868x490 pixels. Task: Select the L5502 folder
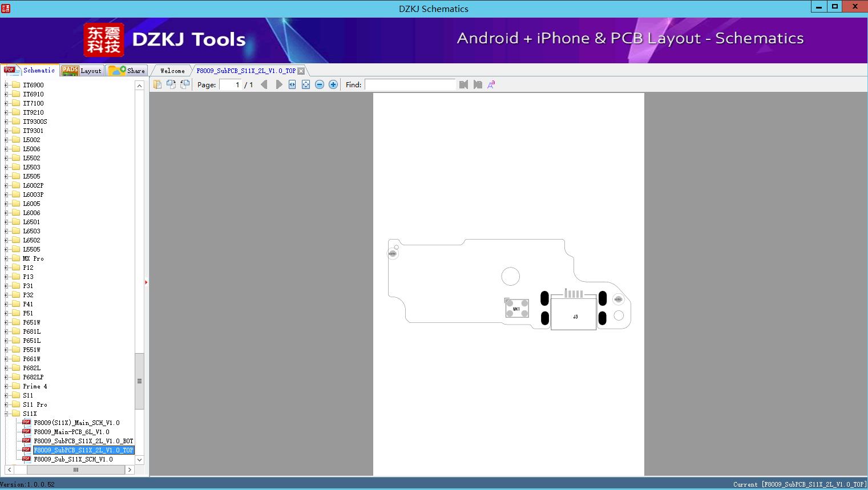click(x=31, y=158)
